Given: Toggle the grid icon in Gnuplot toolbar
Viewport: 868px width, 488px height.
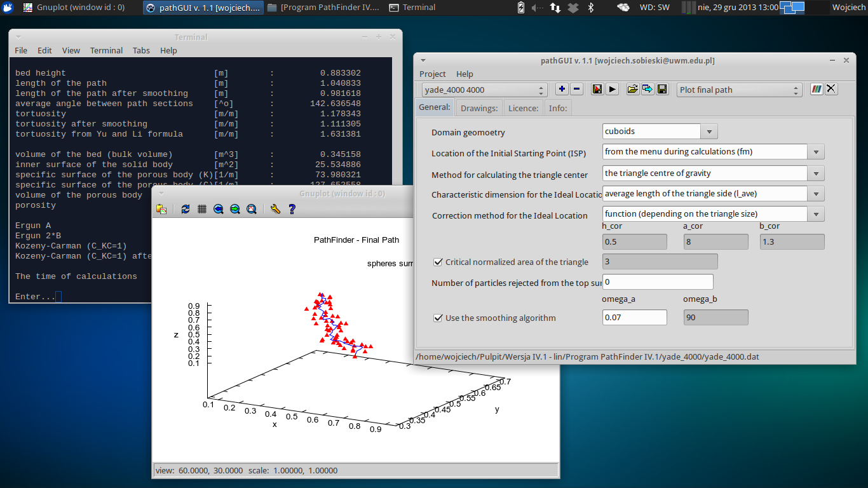Looking at the screenshot, I should (x=202, y=209).
